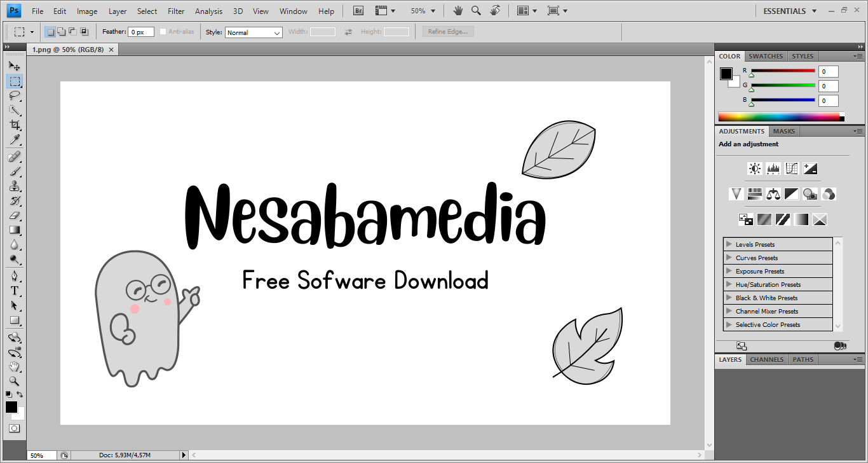Switch to the Swatches tab
This screenshot has height=463, width=868.
tap(766, 56)
